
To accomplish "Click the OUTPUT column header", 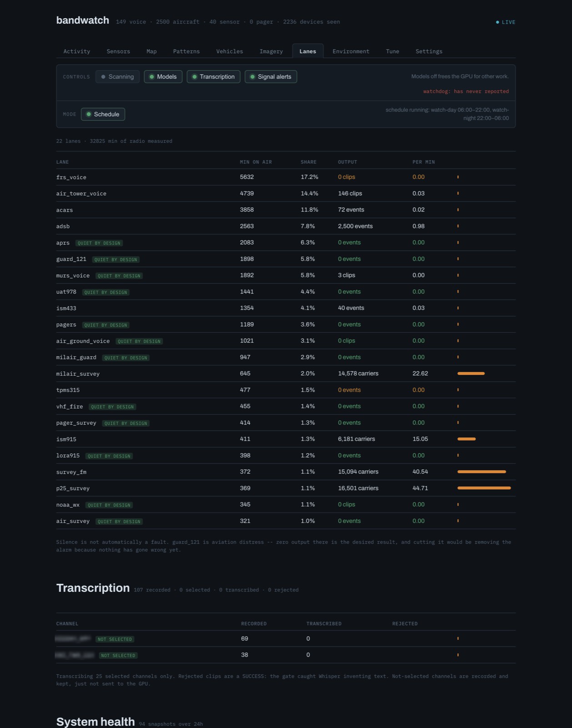I will pyautogui.click(x=347, y=162).
